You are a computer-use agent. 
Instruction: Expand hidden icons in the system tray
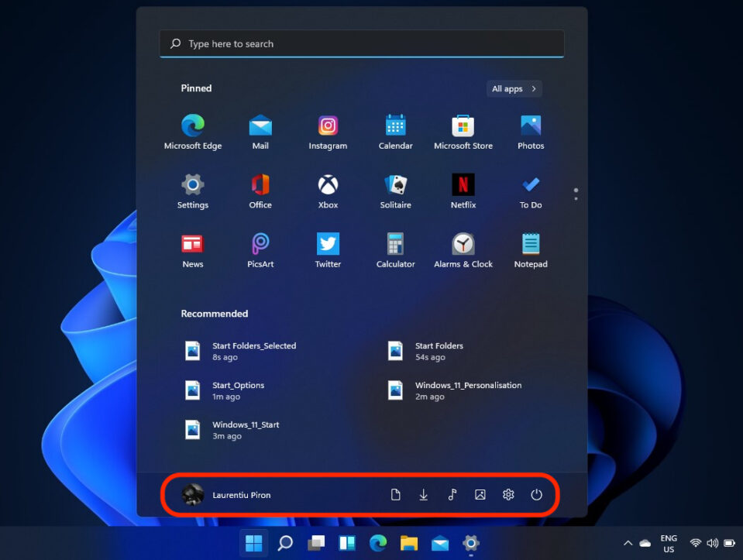628,543
